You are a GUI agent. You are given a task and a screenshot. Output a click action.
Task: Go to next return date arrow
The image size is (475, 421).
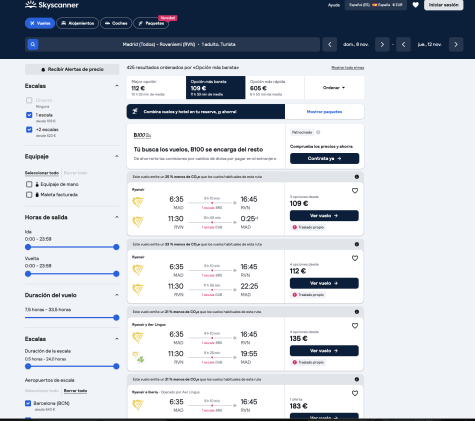tap(456, 44)
